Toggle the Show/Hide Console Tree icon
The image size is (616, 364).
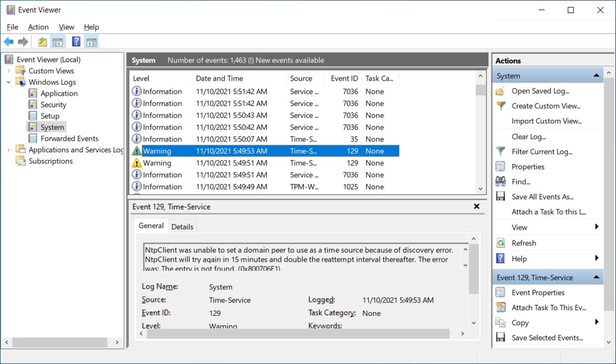57,42
